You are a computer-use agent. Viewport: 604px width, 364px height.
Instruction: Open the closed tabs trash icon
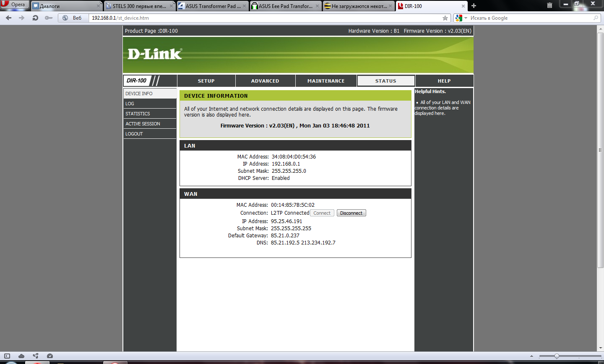[x=549, y=5]
